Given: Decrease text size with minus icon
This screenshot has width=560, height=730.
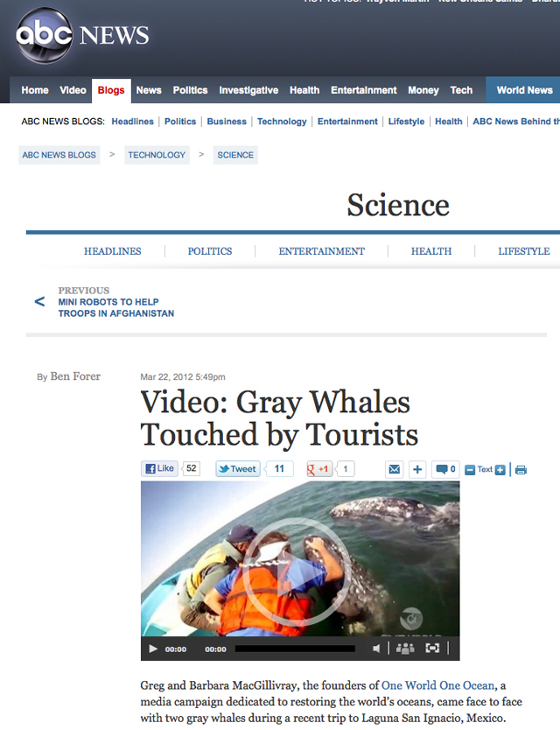Looking at the screenshot, I should 470,470.
